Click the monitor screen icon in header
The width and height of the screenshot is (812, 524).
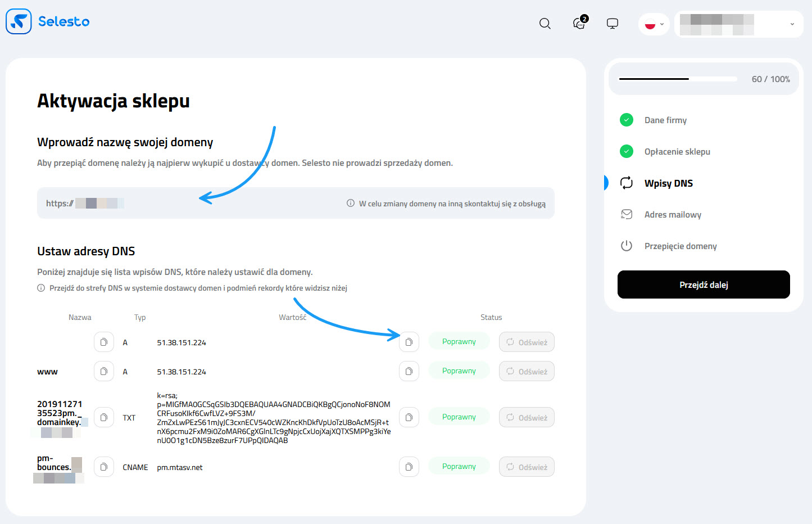613,24
